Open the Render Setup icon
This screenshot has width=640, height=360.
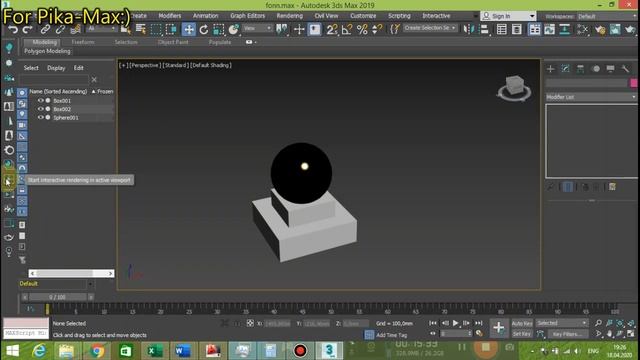(x=600, y=29)
